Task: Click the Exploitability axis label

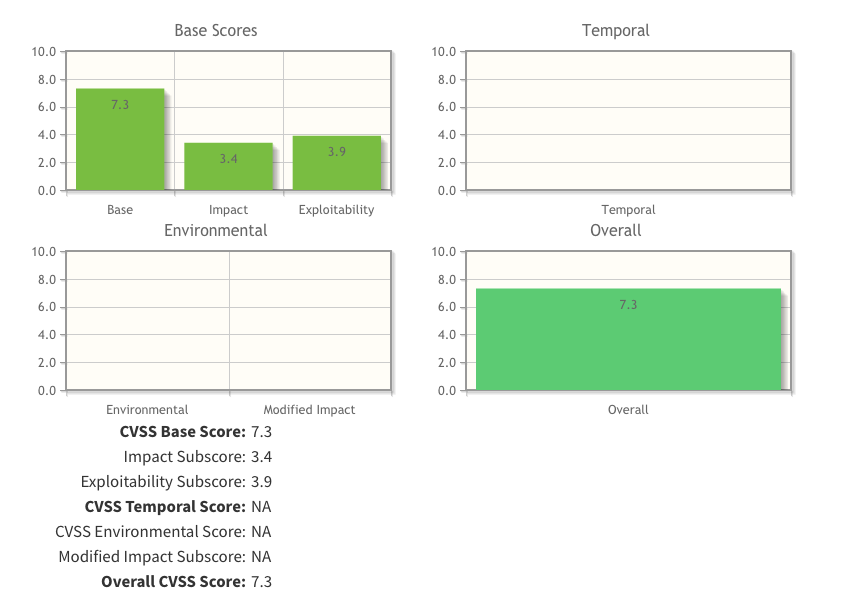Action: click(x=337, y=210)
